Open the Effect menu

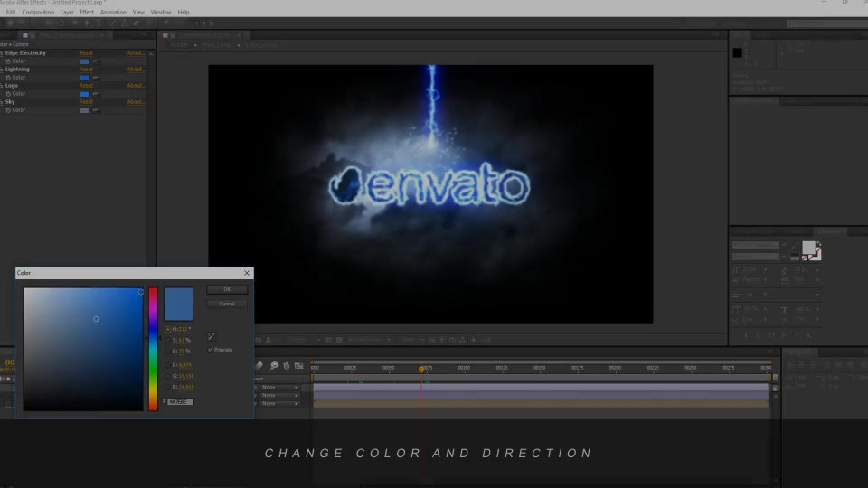87,12
